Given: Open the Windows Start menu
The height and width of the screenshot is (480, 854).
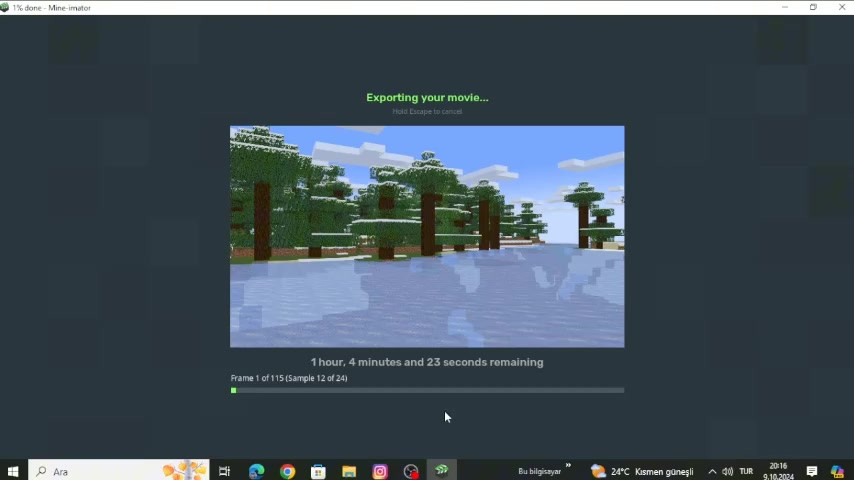Looking at the screenshot, I should pyautogui.click(x=13, y=471).
